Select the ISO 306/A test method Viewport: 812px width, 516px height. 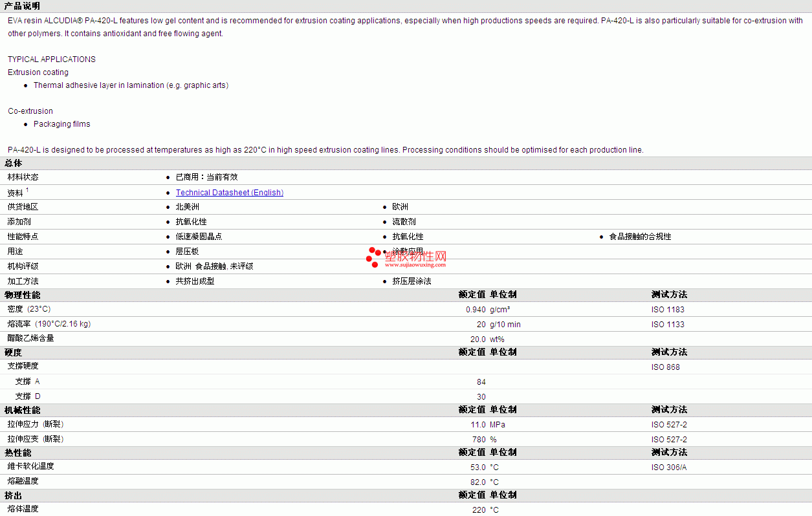pyautogui.click(x=669, y=468)
